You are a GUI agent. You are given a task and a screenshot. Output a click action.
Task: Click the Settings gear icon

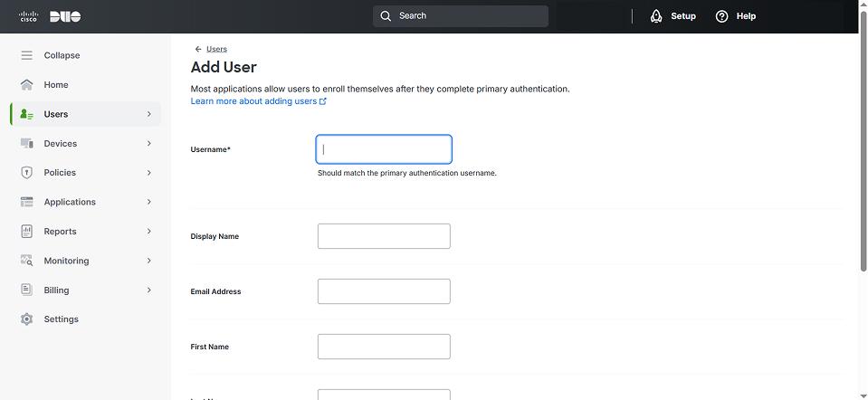[x=26, y=319]
